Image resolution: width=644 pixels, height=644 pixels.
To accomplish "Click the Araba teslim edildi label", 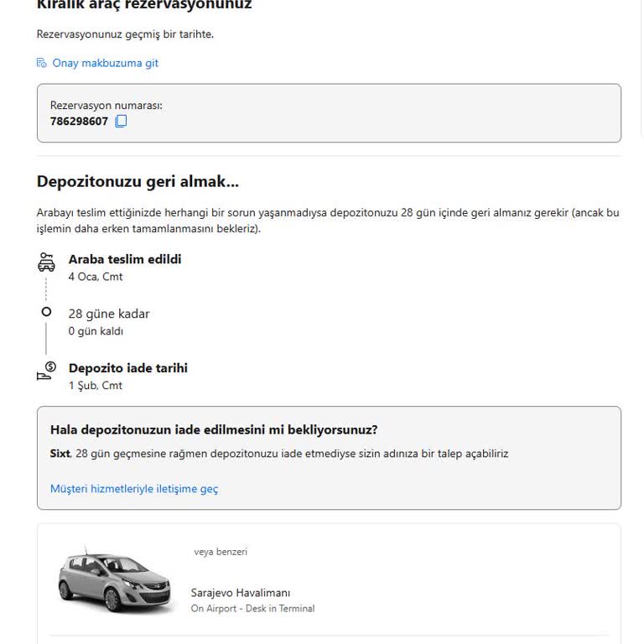I will point(125,259).
